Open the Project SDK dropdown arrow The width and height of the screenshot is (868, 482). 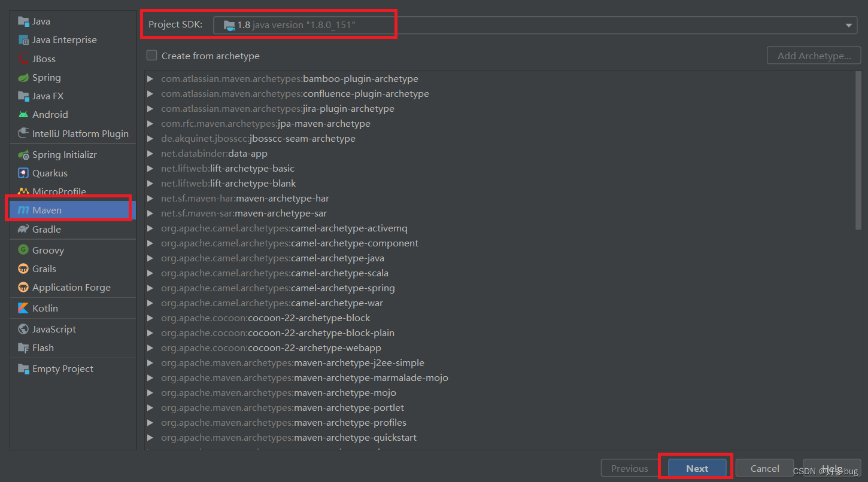[x=848, y=25]
